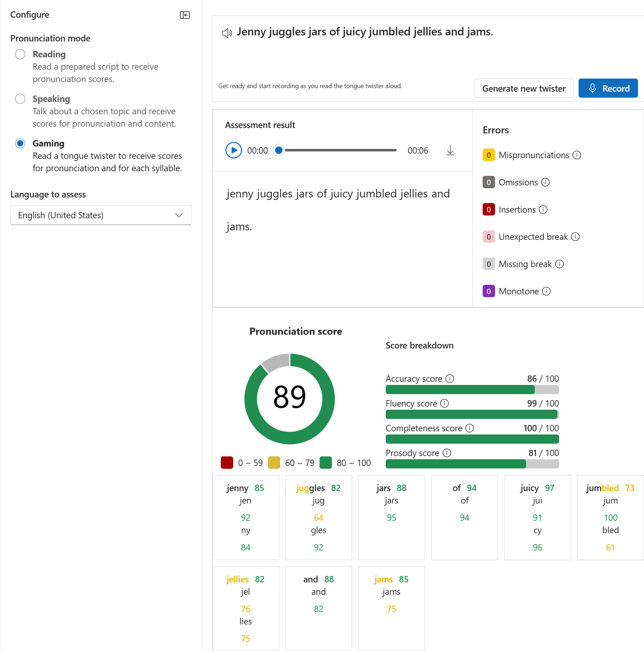Collapse the Configure side panel
The image size is (644, 651).
(x=185, y=15)
